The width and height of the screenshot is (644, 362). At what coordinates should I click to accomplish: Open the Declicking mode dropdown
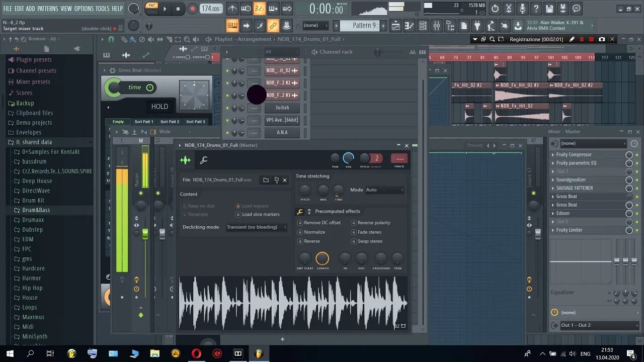[257, 227]
